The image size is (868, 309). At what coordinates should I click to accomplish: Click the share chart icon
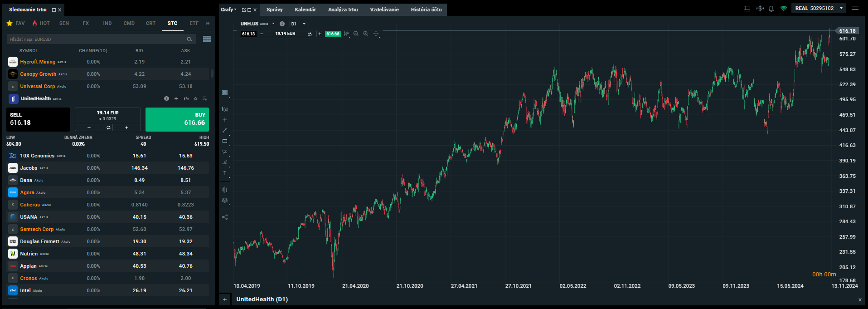(225, 217)
